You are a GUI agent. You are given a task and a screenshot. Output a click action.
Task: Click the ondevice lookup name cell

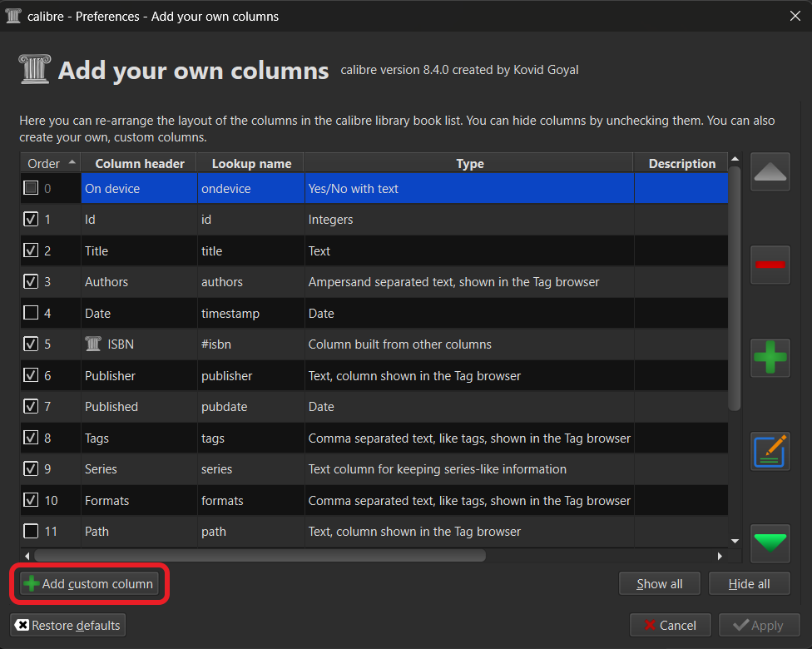(x=251, y=188)
